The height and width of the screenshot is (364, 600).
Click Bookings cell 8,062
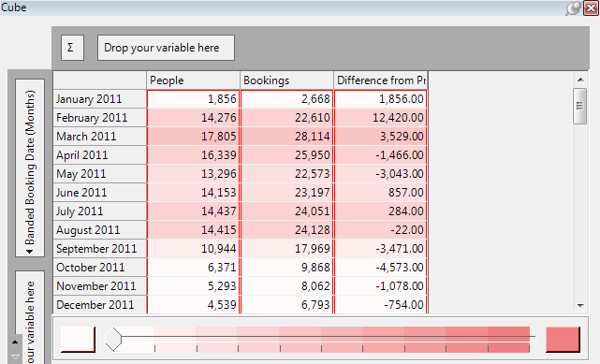click(287, 286)
